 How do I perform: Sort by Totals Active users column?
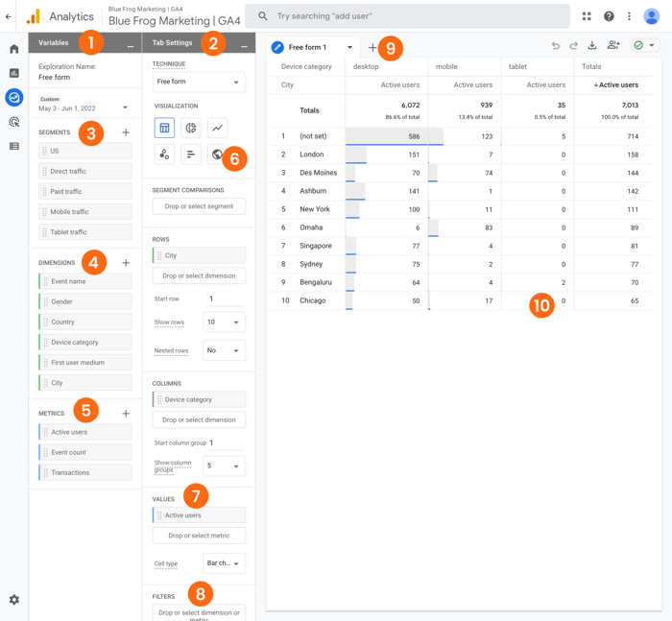616,84
